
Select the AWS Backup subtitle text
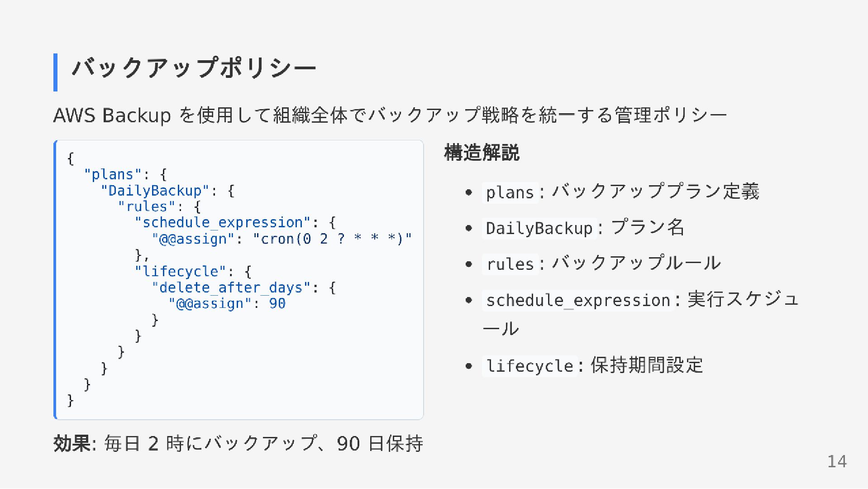coord(390,115)
